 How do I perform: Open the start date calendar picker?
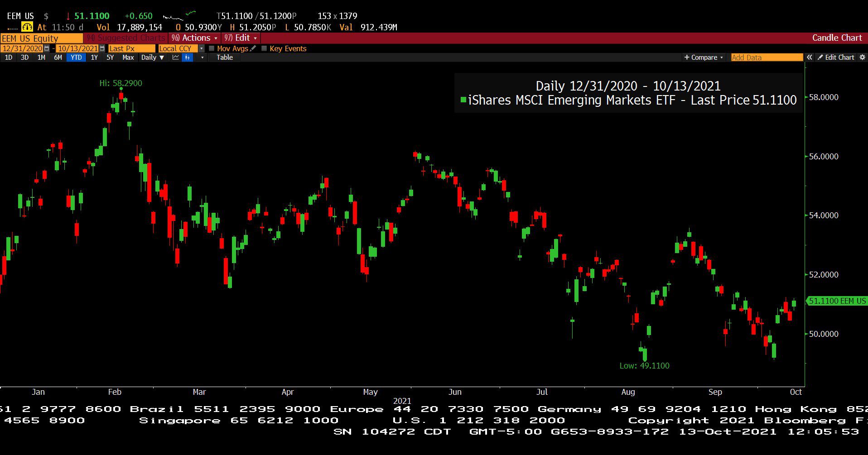[x=47, y=48]
